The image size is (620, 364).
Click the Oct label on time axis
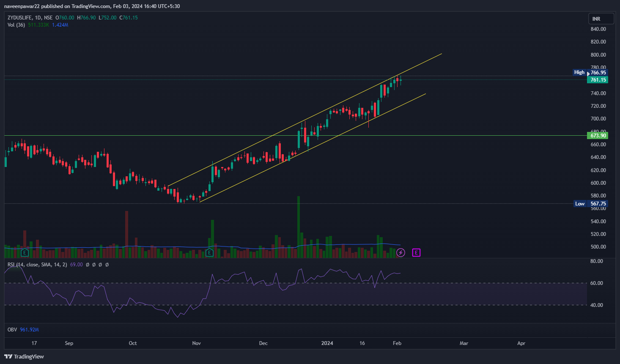pyautogui.click(x=133, y=343)
